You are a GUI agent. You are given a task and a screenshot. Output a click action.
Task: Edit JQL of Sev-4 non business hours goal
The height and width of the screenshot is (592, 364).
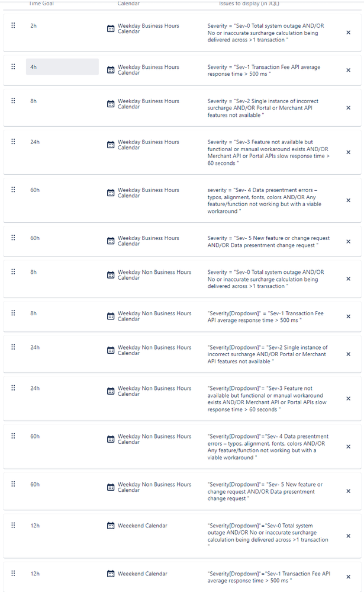(x=269, y=447)
